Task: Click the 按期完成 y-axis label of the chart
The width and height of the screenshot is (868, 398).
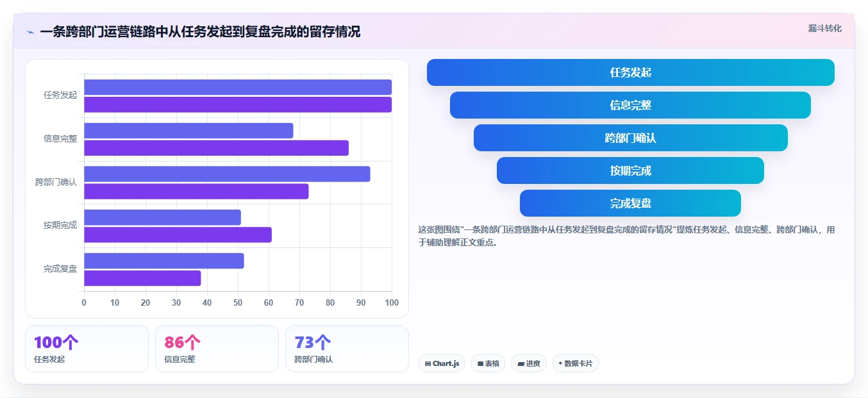Action: click(60, 225)
